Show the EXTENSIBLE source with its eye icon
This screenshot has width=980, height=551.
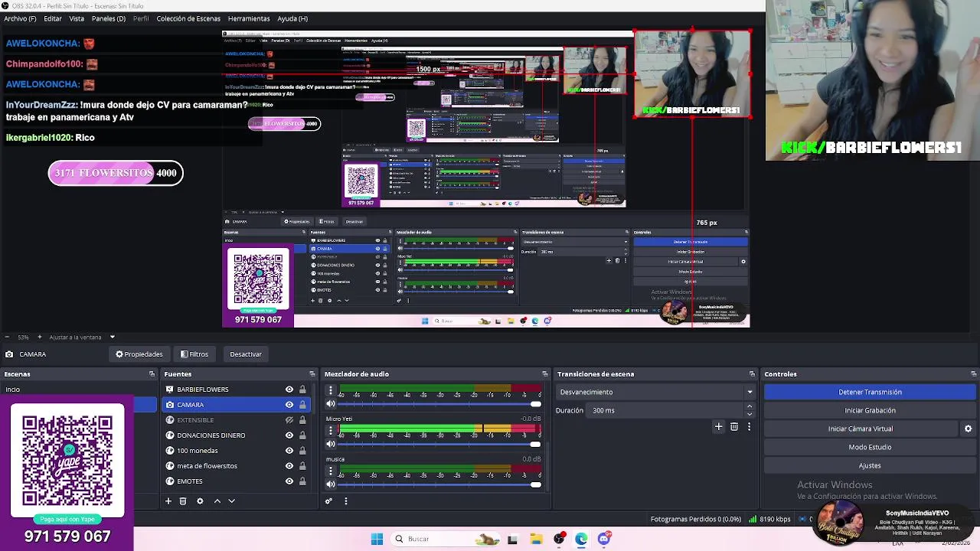[x=289, y=420]
